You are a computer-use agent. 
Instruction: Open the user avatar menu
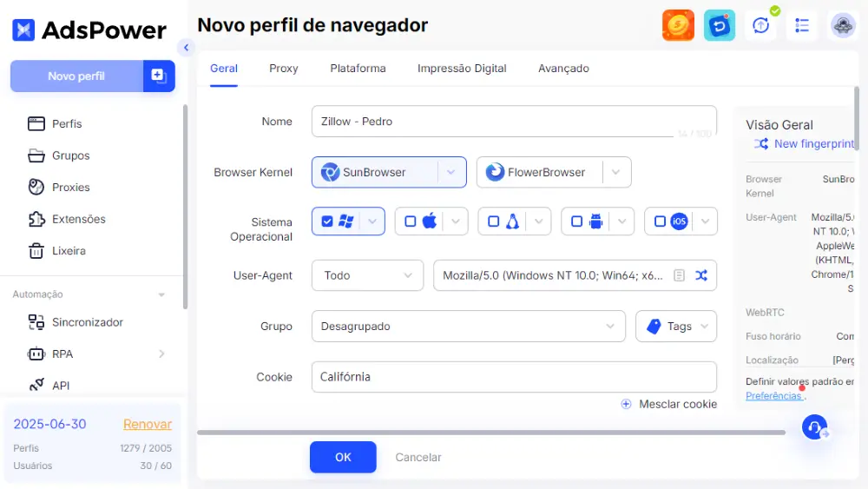coord(843,25)
